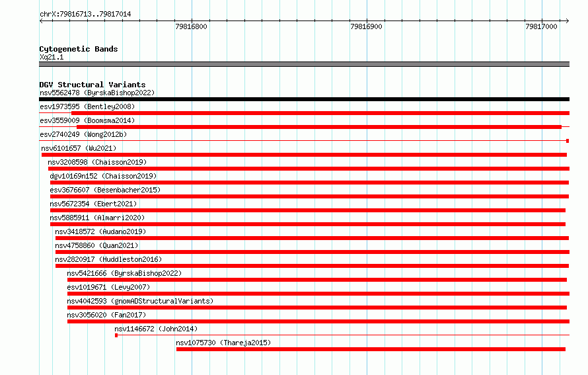Screen dimensions: 588x375
Task: Click ruler position 79817000
Action: point(542,26)
